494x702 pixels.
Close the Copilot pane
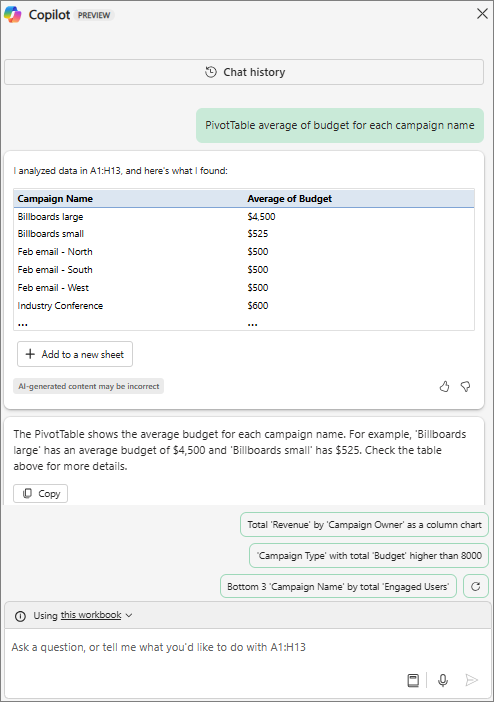coord(482,13)
